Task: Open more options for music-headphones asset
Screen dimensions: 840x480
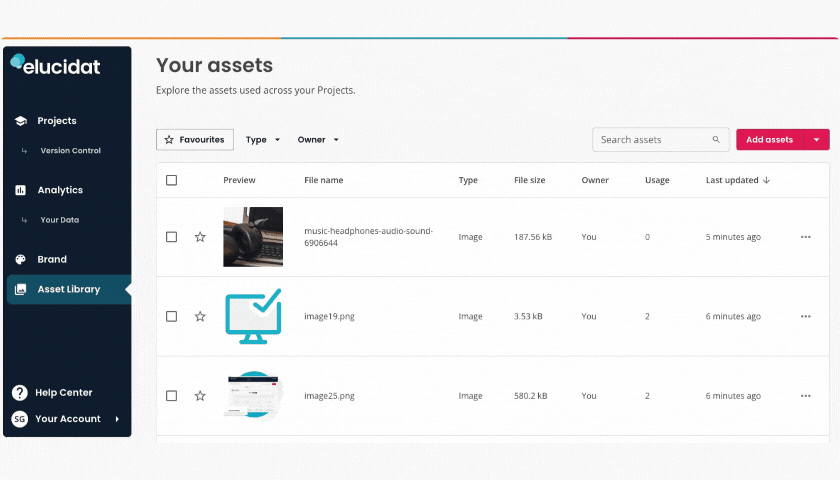Action: pyautogui.click(x=806, y=237)
